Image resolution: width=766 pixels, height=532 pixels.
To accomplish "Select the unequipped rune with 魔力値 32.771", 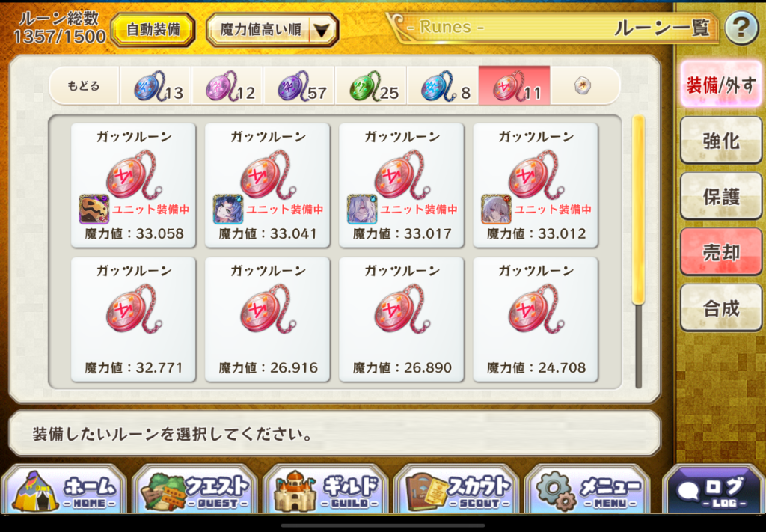I will point(133,319).
